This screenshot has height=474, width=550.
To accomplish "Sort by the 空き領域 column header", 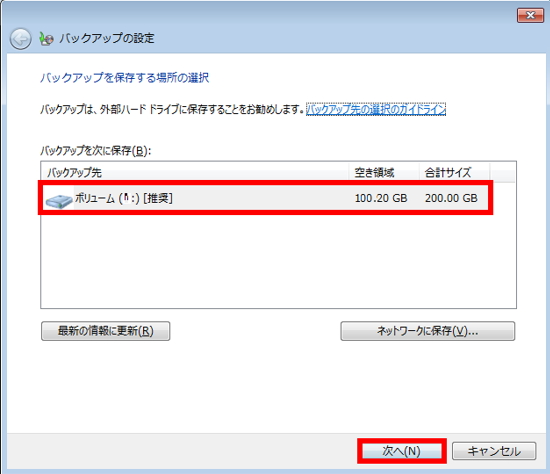I will click(384, 172).
